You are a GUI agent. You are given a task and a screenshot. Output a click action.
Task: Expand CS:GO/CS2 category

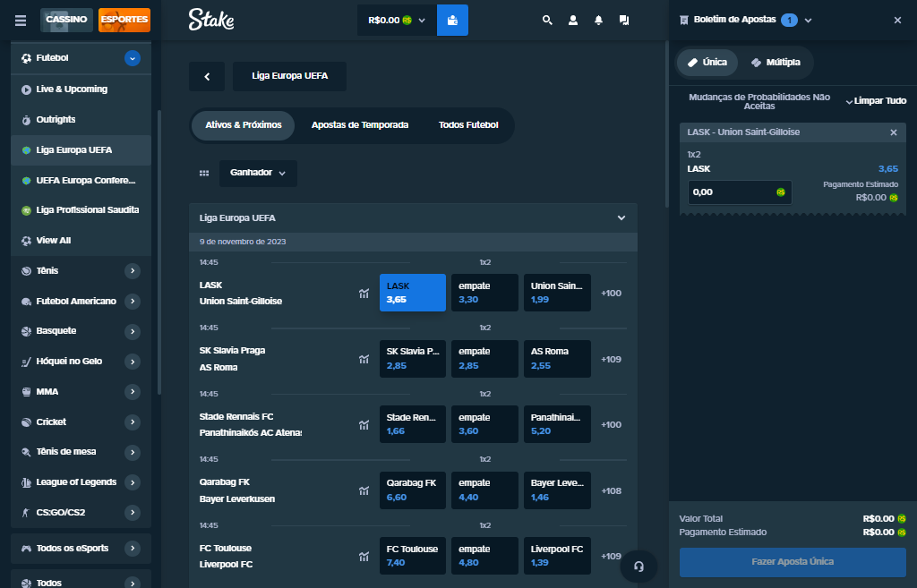[133, 513]
